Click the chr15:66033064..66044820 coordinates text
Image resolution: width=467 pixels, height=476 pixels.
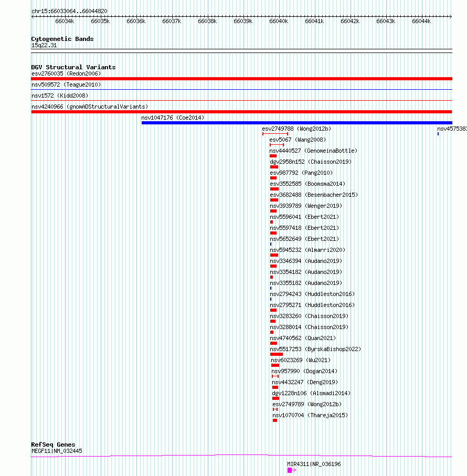(69, 11)
